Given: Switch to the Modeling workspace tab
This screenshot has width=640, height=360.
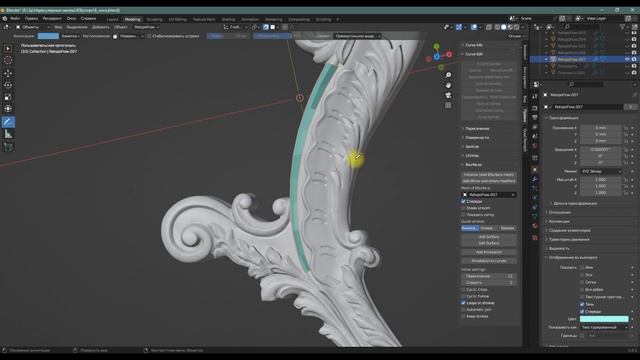Looking at the screenshot, I should pos(132,19).
